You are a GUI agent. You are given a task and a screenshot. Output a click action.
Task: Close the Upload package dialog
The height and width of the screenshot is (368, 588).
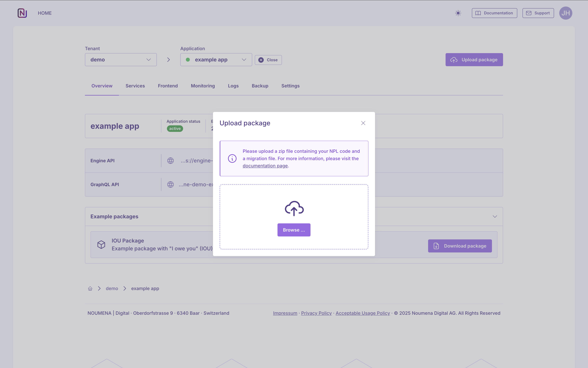(x=363, y=123)
